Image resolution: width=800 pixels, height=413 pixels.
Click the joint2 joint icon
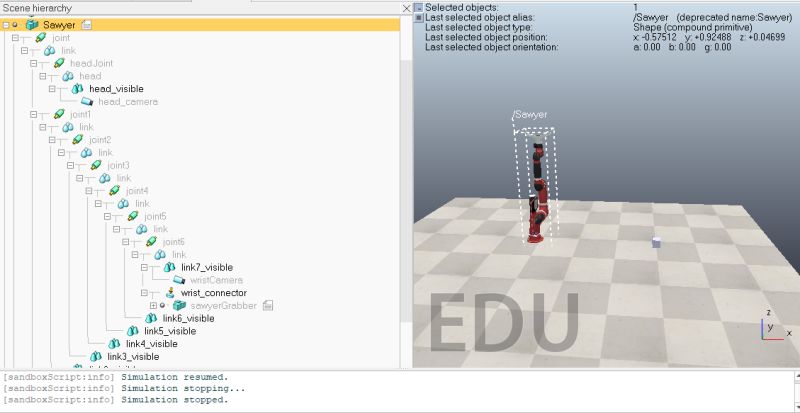click(x=78, y=139)
